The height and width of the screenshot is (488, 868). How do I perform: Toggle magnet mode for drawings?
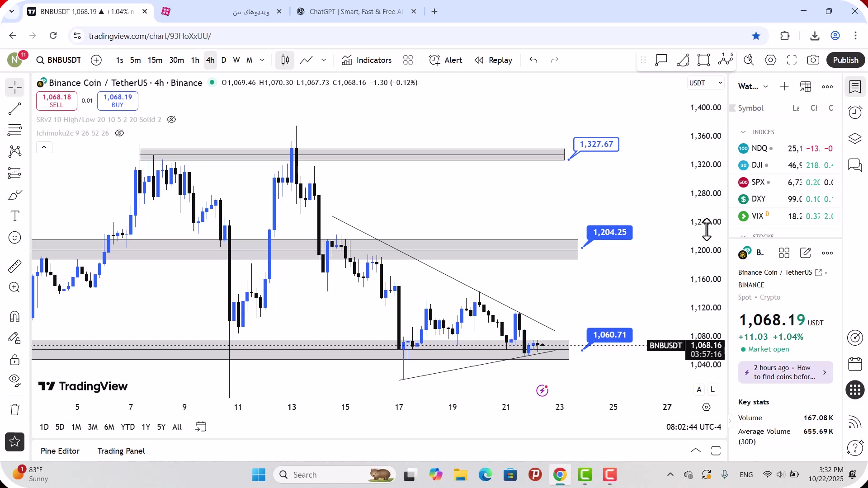tap(15, 316)
